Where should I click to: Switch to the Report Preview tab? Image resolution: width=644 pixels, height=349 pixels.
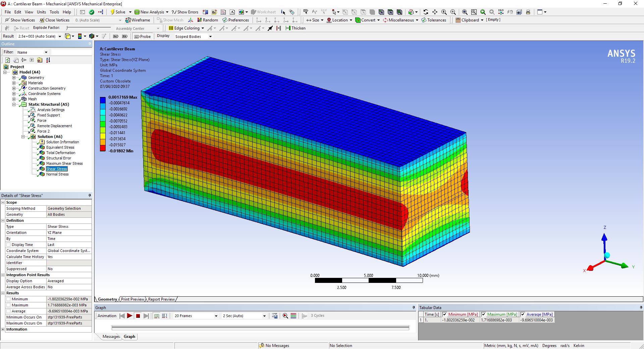point(161,299)
